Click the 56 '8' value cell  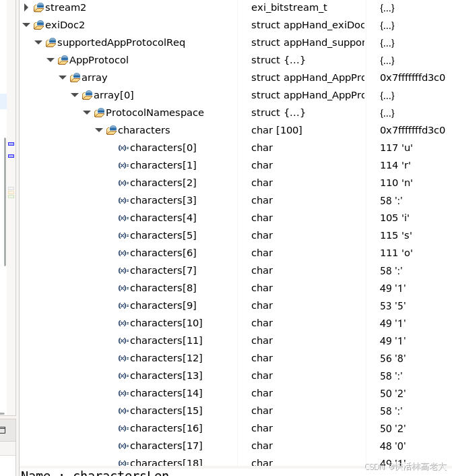[393, 358]
